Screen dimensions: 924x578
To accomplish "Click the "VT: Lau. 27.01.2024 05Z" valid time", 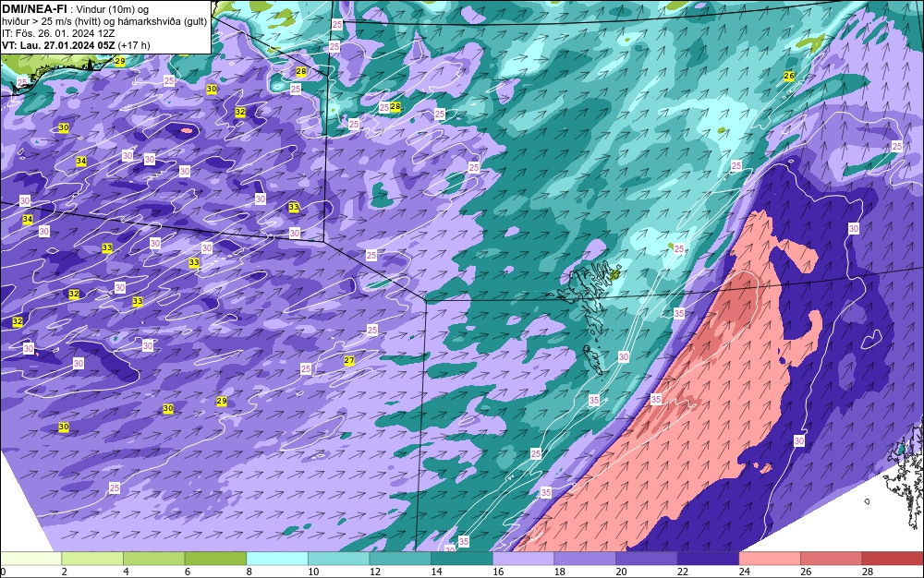I will [x=58, y=45].
